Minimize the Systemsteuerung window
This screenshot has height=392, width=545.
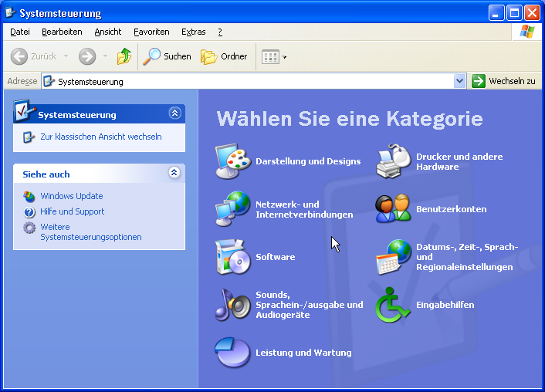(496, 13)
